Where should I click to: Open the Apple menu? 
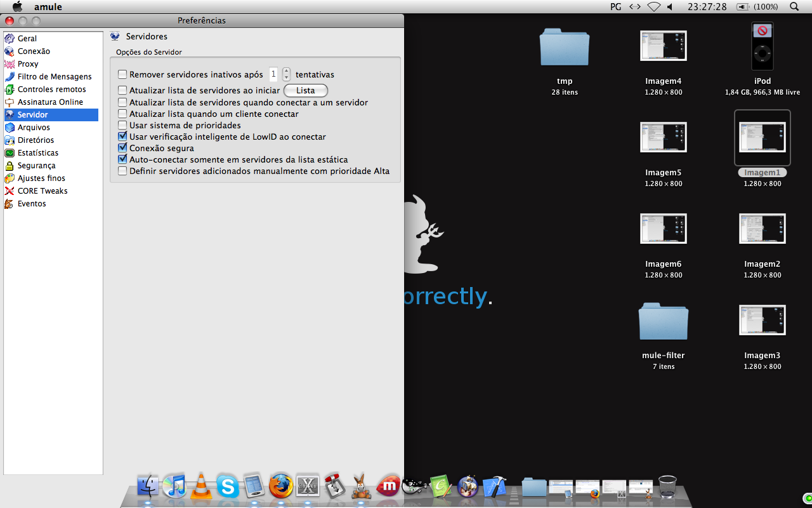(x=17, y=6)
